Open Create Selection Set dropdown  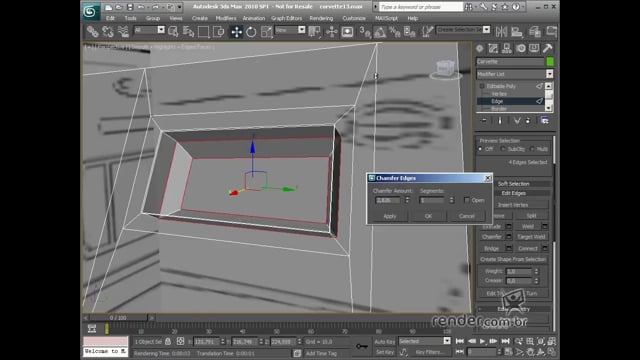point(486,30)
